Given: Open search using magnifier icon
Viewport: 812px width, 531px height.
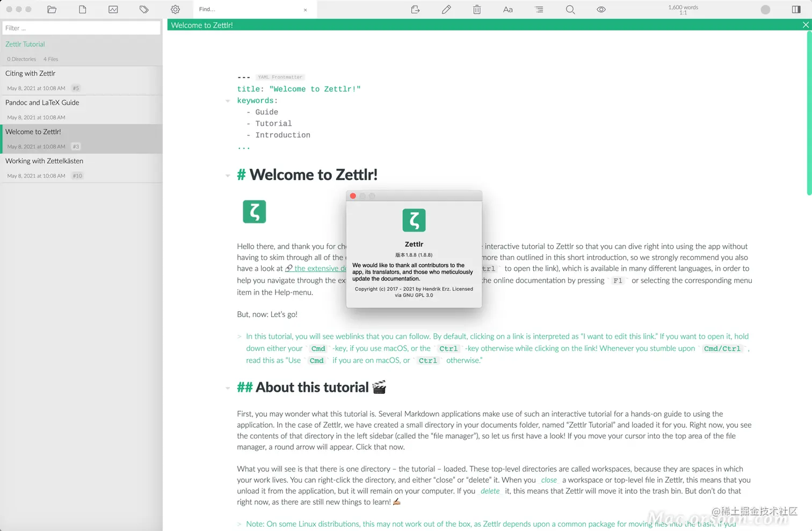Looking at the screenshot, I should [570, 9].
